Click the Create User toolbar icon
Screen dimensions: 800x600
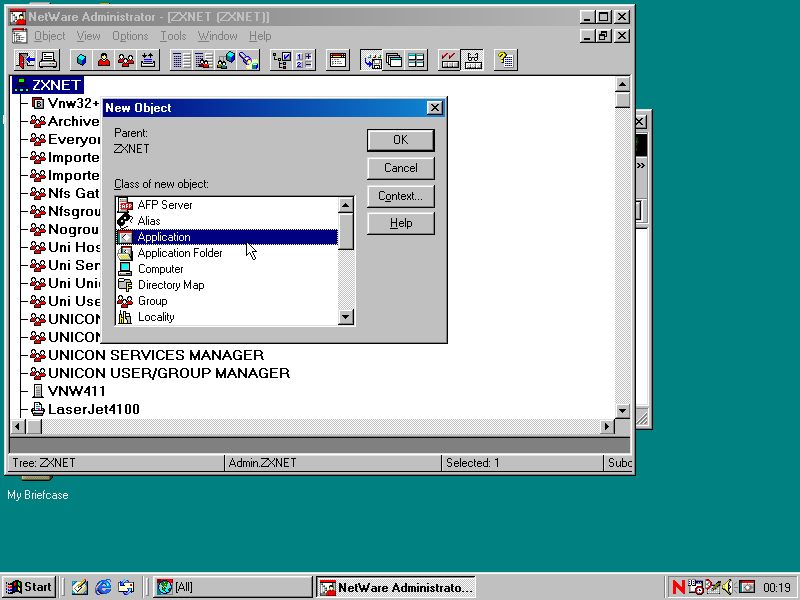tap(104, 60)
